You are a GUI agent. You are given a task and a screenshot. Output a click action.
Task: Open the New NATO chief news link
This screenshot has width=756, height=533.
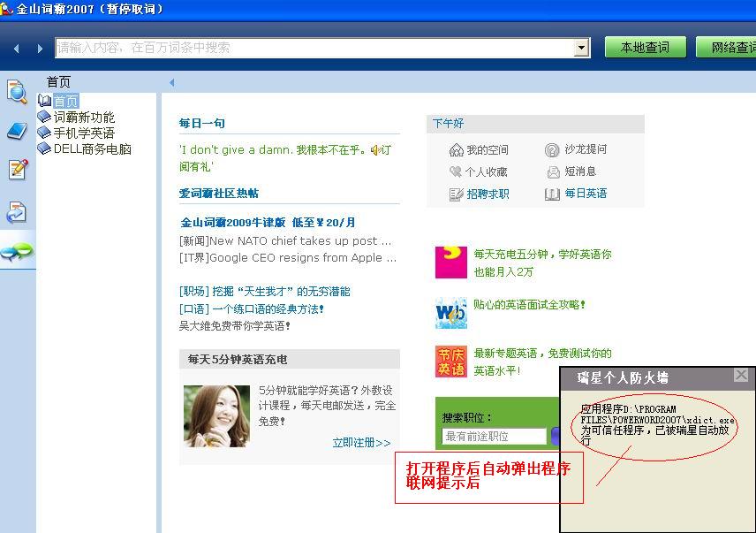pos(285,240)
